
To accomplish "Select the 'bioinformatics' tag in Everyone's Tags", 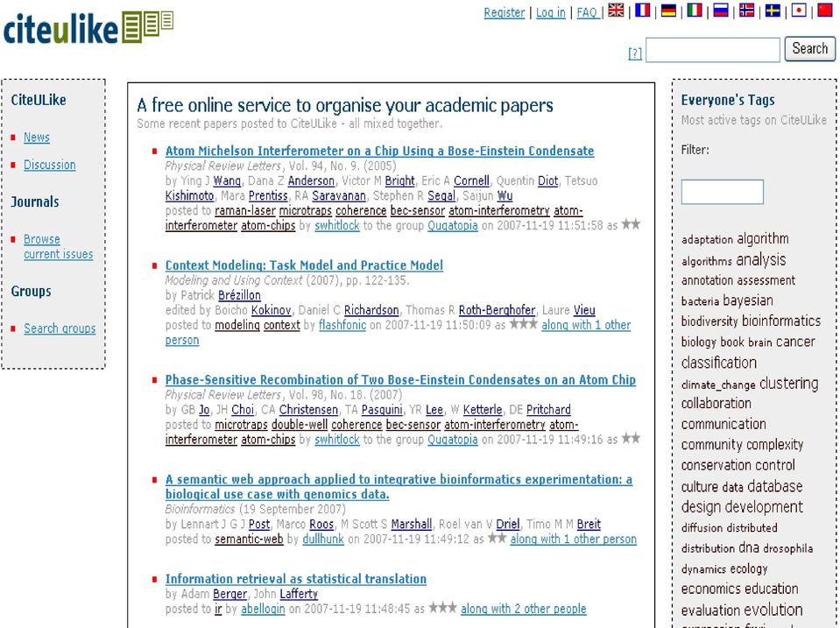I will pyautogui.click(x=781, y=321).
